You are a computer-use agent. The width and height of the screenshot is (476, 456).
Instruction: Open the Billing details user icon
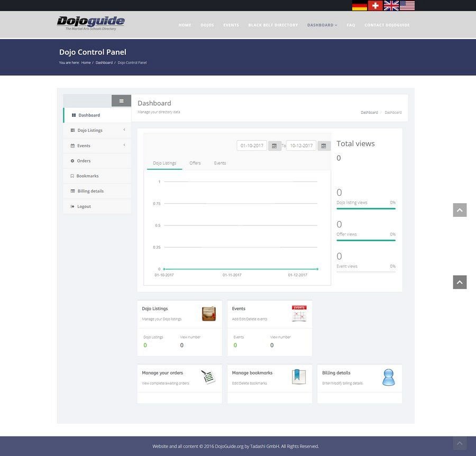point(389,377)
